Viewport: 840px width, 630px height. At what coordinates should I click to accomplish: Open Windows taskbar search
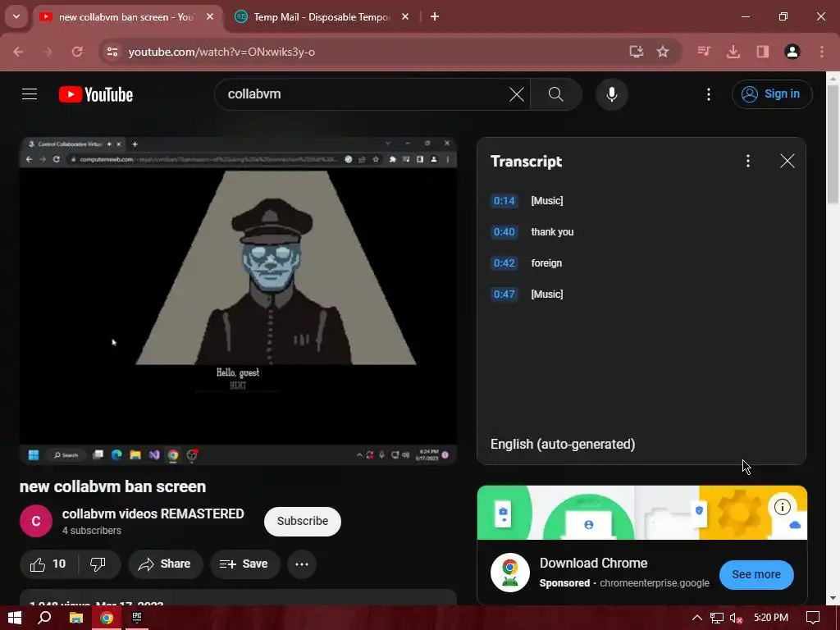pyautogui.click(x=44, y=618)
